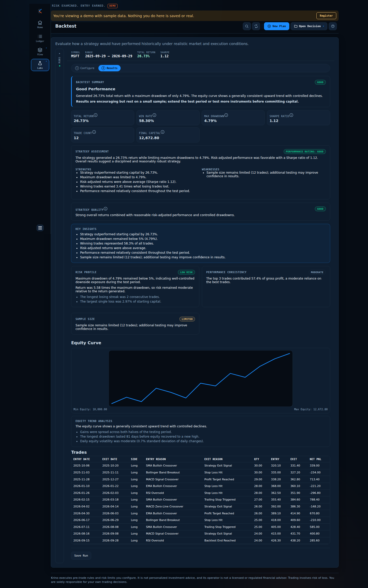The height and width of the screenshot is (588, 368).
Task: Show info for Win Rate metric
Action: coord(154,115)
